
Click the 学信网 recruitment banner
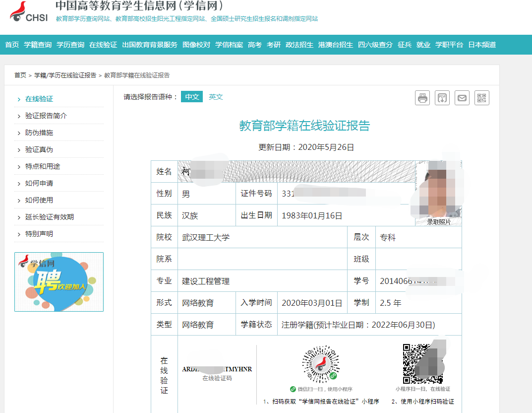59,282
